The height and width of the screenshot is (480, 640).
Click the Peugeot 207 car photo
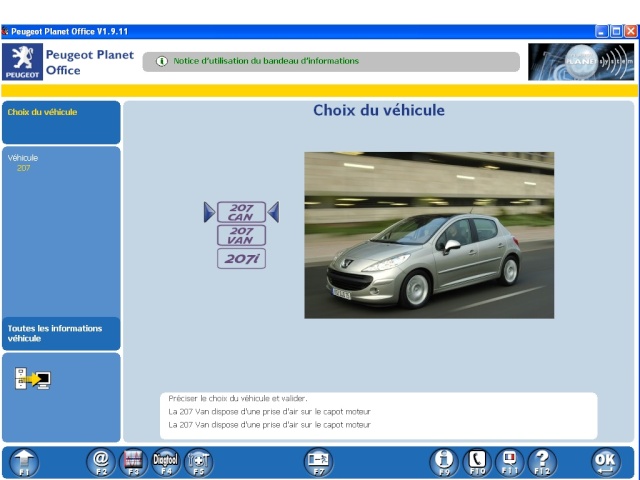429,235
